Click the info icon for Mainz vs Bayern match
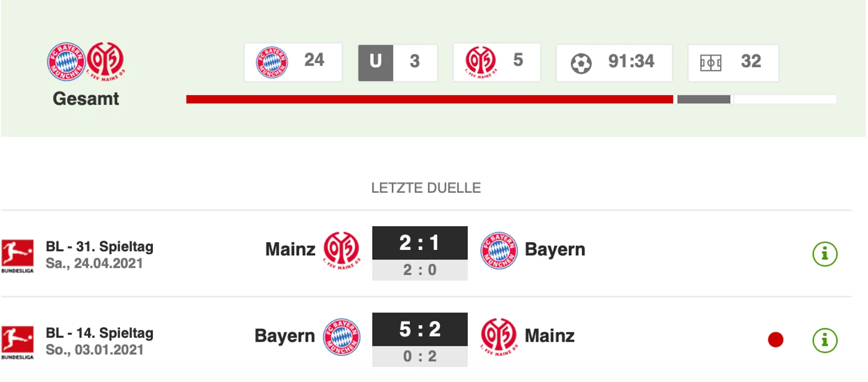 click(825, 254)
